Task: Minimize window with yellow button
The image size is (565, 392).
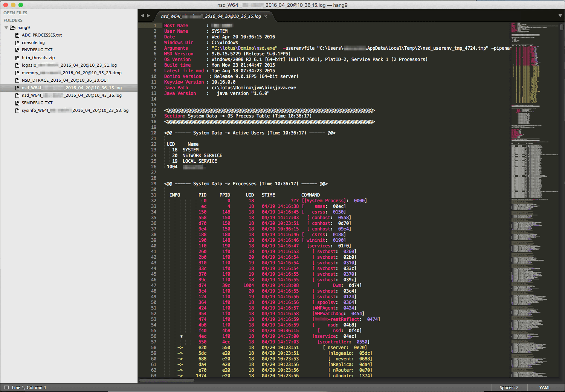Action: [x=13, y=5]
